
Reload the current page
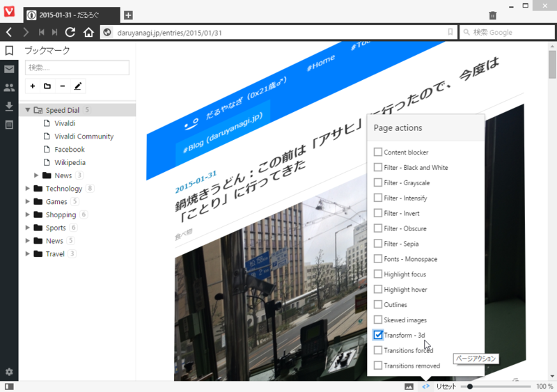(x=70, y=32)
